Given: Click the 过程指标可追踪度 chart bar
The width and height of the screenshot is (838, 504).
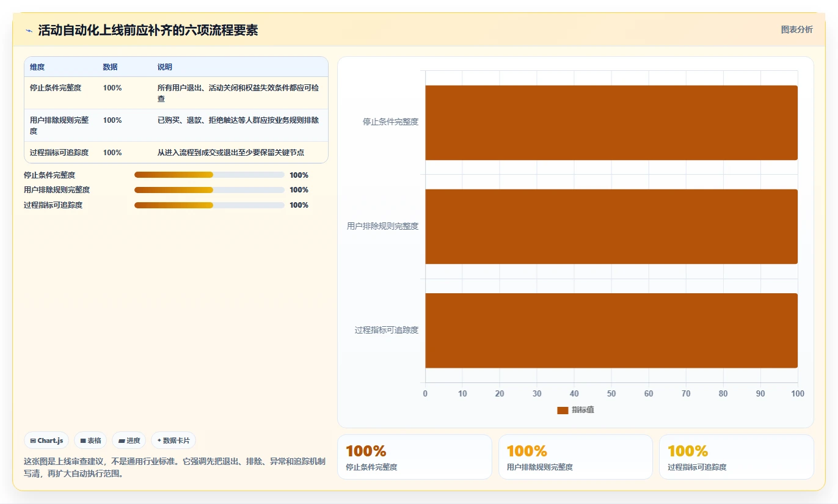Looking at the screenshot, I should tap(611, 331).
